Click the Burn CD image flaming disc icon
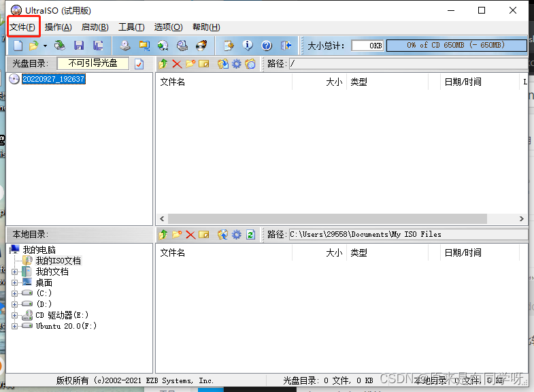The height and width of the screenshot is (392, 534). point(201,46)
